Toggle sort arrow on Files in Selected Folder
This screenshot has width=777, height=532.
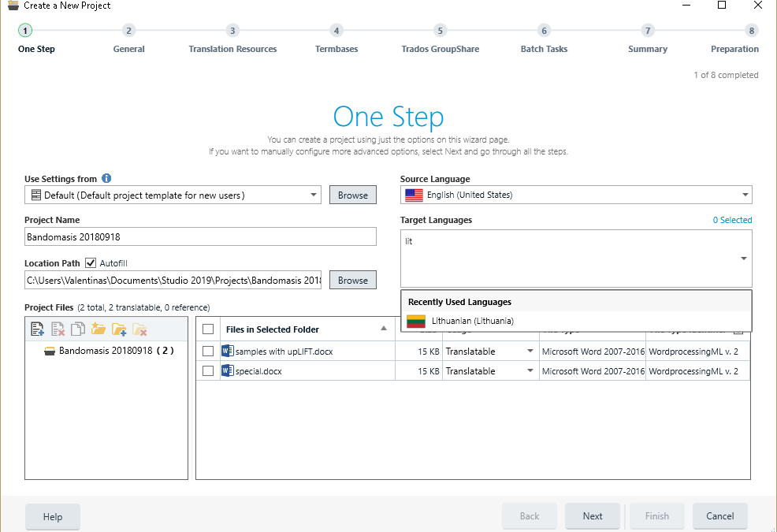pos(384,329)
